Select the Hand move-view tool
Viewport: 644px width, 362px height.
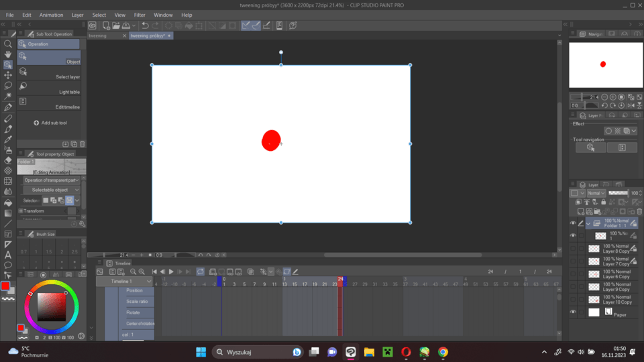8,54
